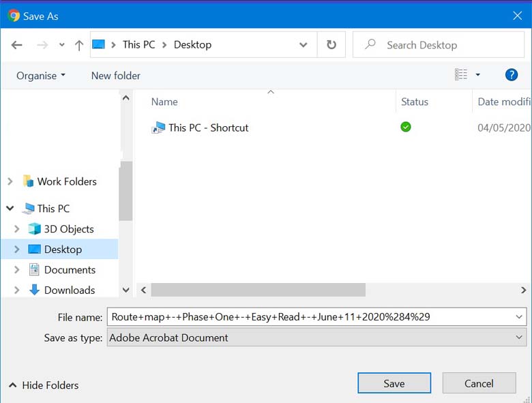This screenshot has height=403, width=532.
Task: Select the This PC - Shortcut file
Action: (x=208, y=128)
